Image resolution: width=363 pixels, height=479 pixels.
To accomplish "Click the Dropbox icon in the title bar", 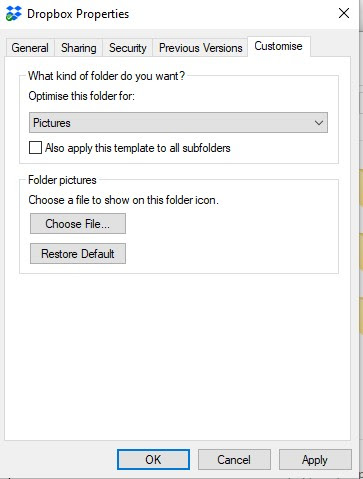I will point(14,14).
